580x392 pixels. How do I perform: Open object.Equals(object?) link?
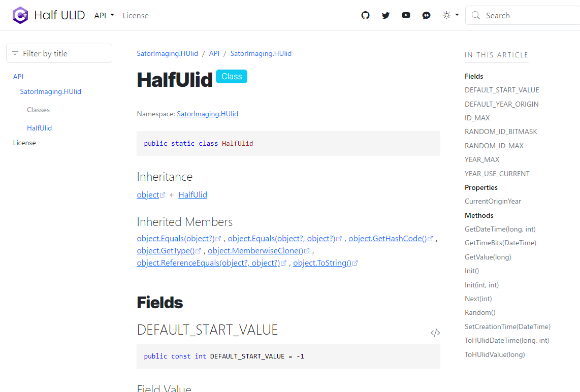click(x=179, y=239)
